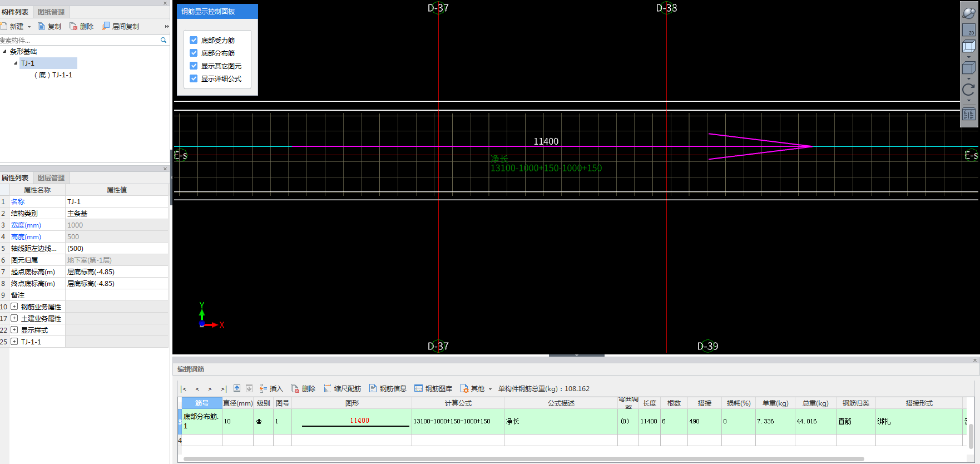Close the component list panel
980x464 pixels.
point(165,3)
